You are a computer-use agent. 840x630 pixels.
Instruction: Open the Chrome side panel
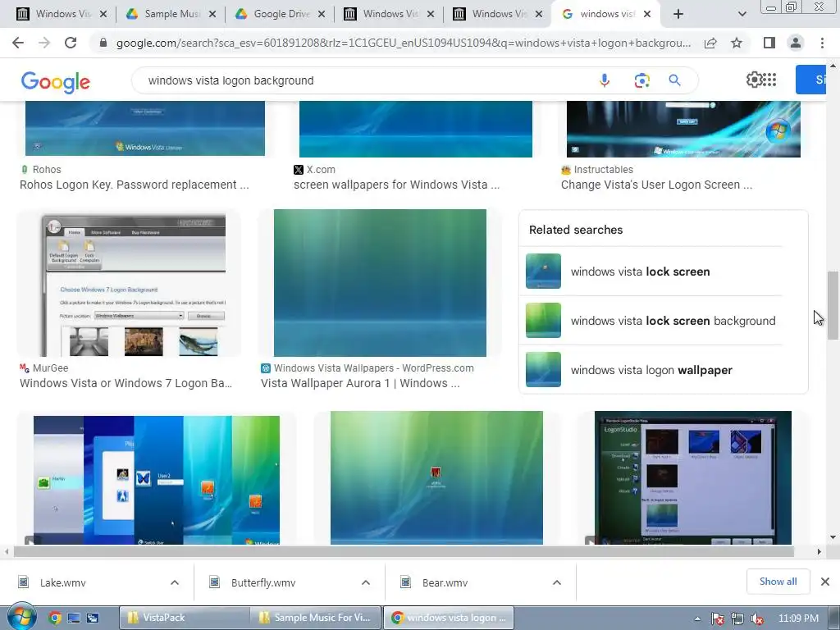(769, 43)
